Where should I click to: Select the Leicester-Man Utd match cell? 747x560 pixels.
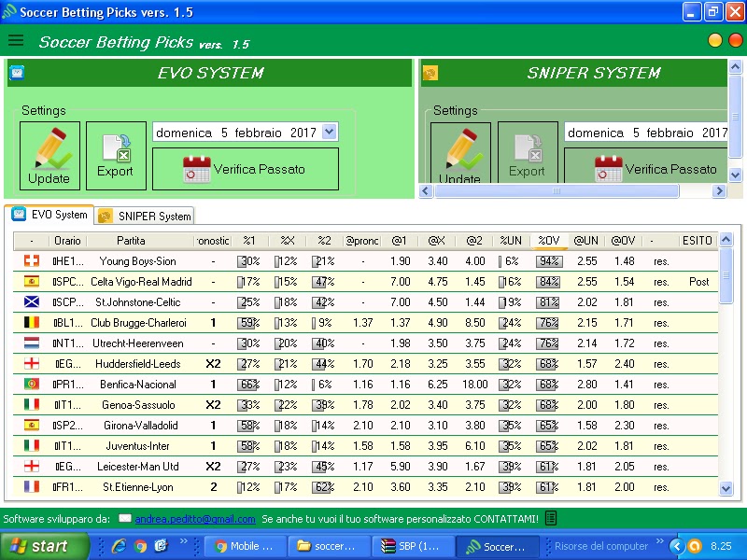pos(137,466)
